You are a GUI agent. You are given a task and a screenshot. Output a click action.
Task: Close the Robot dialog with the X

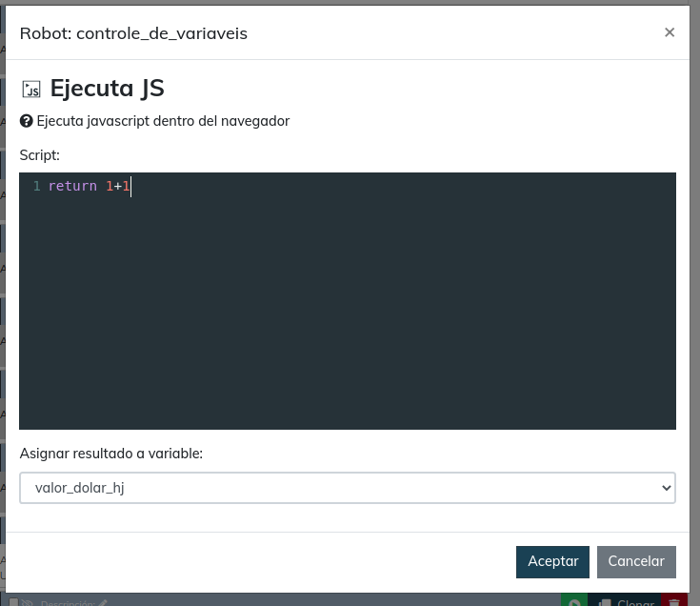click(670, 32)
